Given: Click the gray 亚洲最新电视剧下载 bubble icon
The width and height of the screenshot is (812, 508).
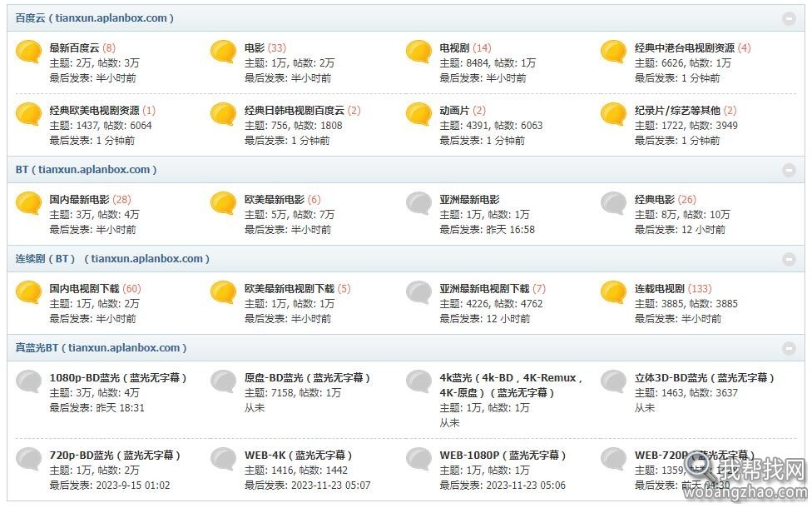Looking at the screenshot, I should pos(419,292).
